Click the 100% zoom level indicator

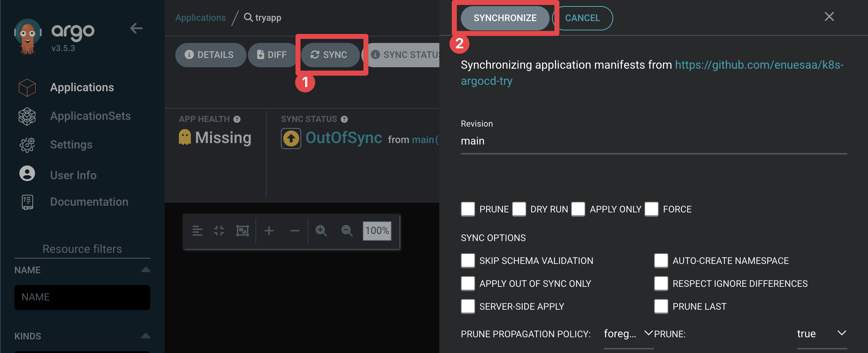[377, 231]
